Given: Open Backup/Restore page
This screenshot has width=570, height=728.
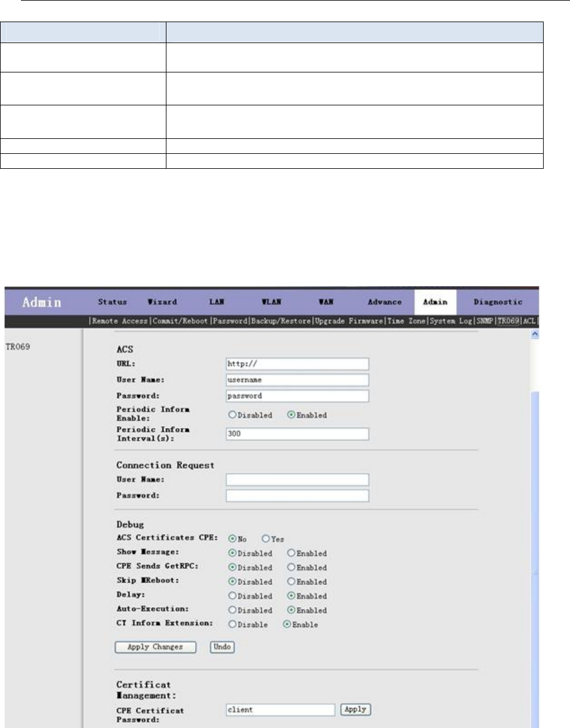Looking at the screenshot, I should (x=281, y=321).
